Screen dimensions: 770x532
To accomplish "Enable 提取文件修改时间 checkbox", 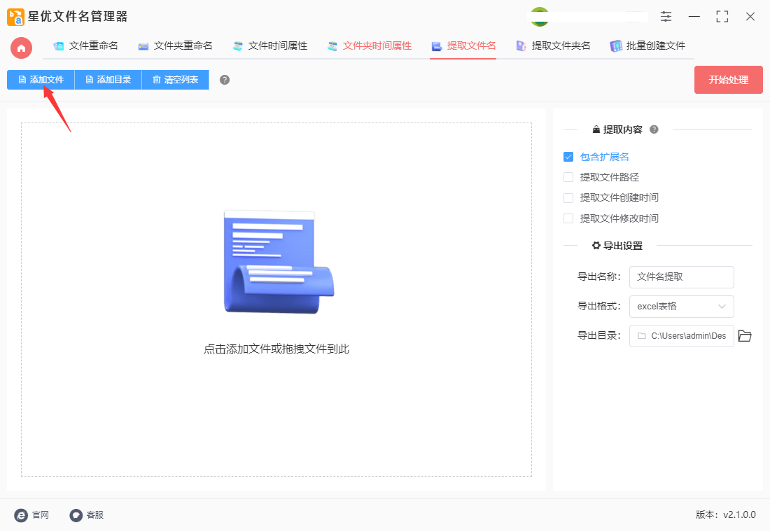I will tap(568, 218).
